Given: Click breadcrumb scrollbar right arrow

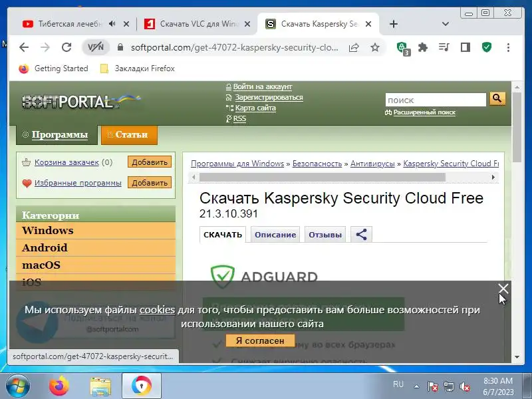Looking at the screenshot, I should pos(493,177).
